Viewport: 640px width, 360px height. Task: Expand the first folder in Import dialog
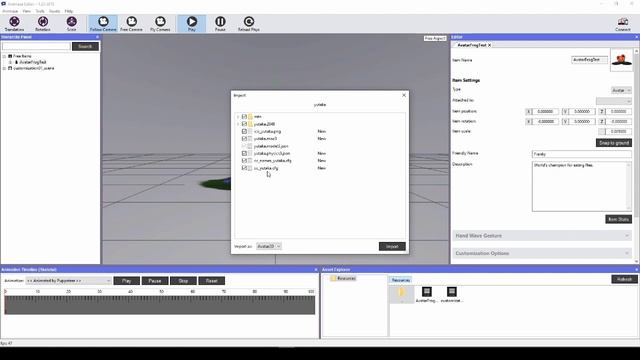238,117
